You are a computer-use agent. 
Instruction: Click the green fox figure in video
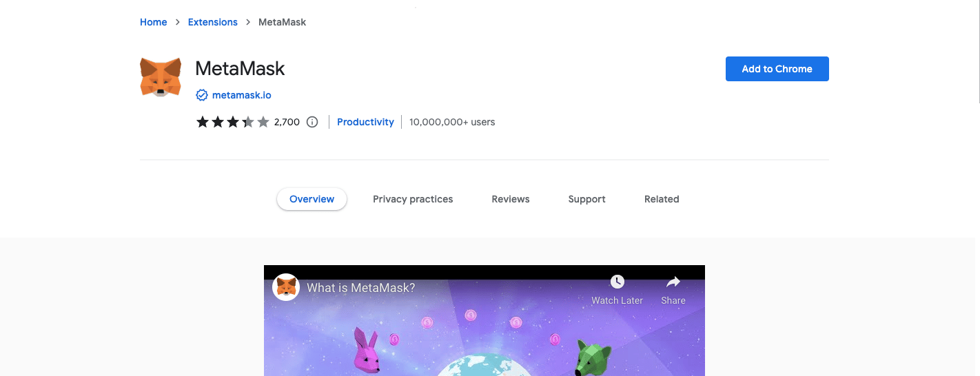595,357
